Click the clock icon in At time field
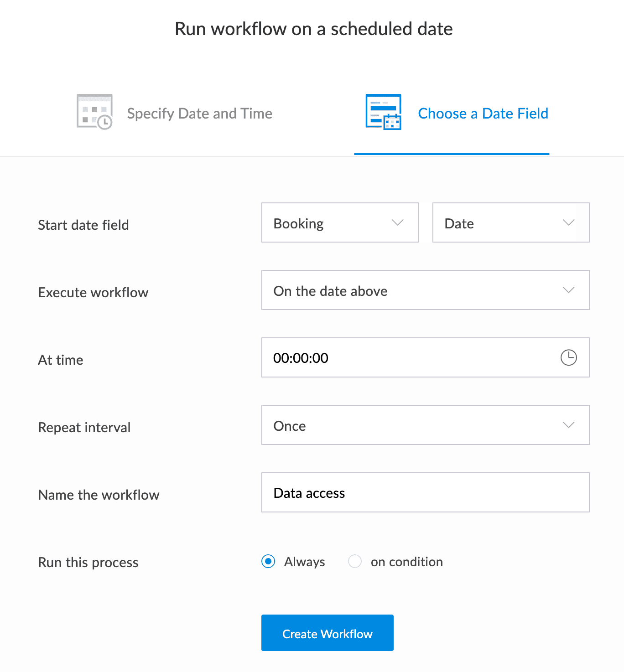Screen dimensions: 624x672 pos(568,357)
